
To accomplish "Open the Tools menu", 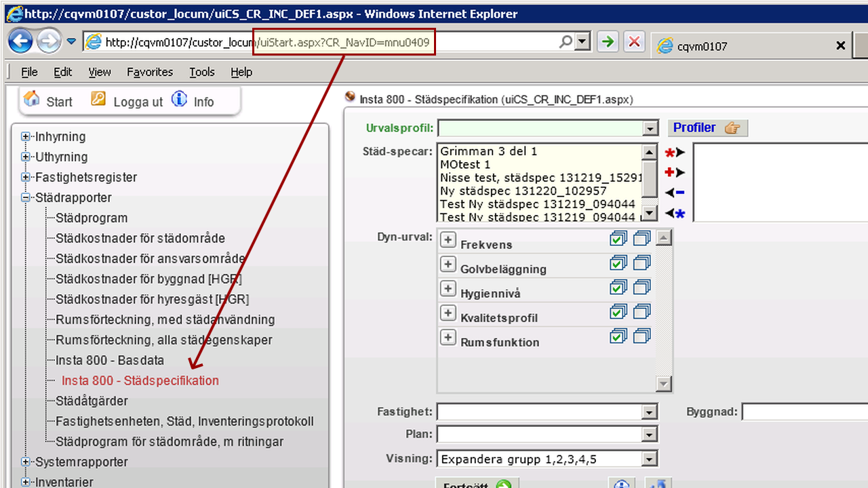I will (202, 72).
